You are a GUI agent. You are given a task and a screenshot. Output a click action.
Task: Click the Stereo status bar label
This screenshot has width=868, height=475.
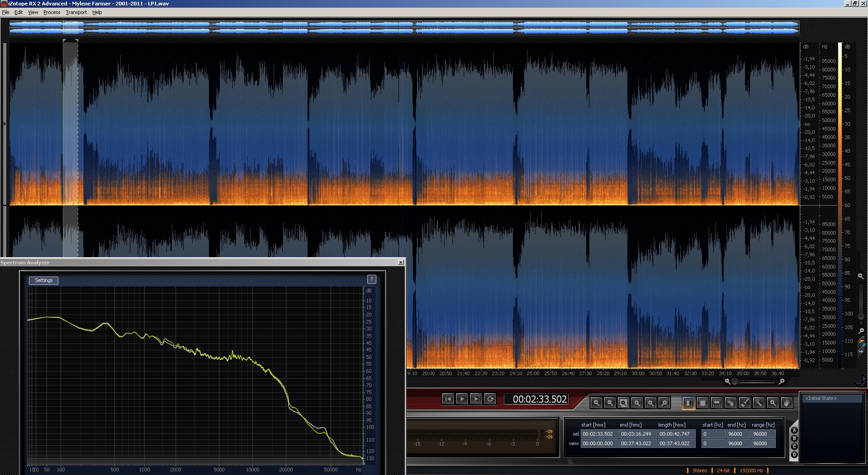click(699, 470)
